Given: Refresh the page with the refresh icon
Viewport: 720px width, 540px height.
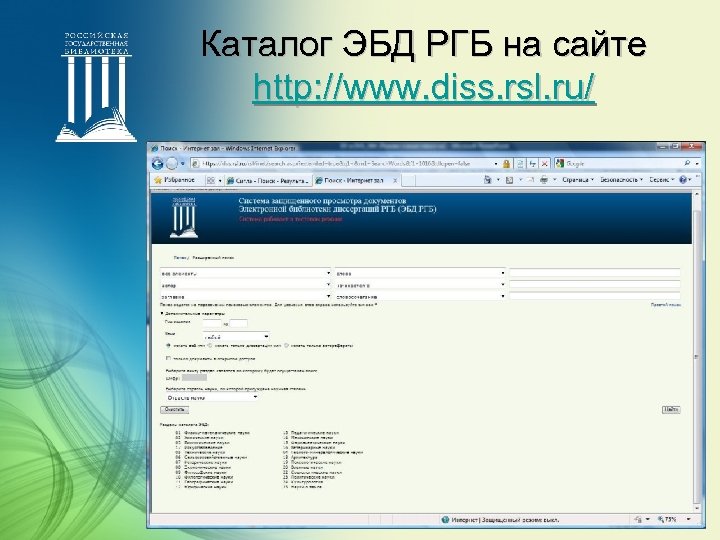Looking at the screenshot, I should tap(532, 163).
